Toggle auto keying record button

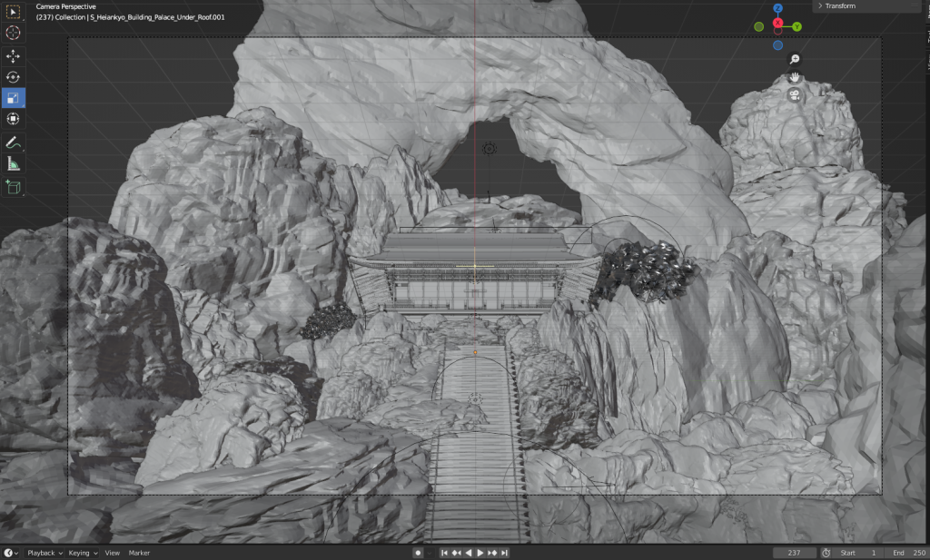coord(418,553)
